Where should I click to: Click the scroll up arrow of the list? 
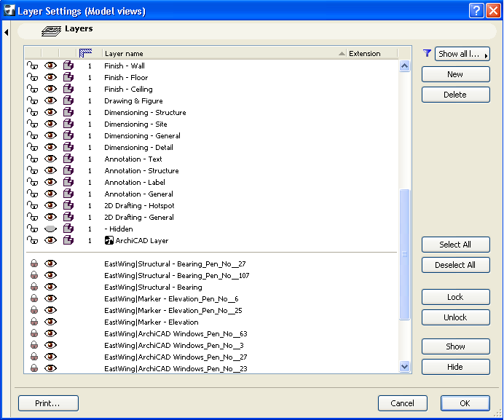[404, 66]
